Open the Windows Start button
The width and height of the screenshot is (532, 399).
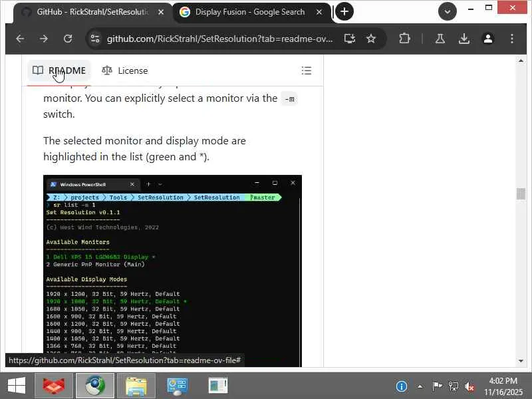tap(16, 386)
